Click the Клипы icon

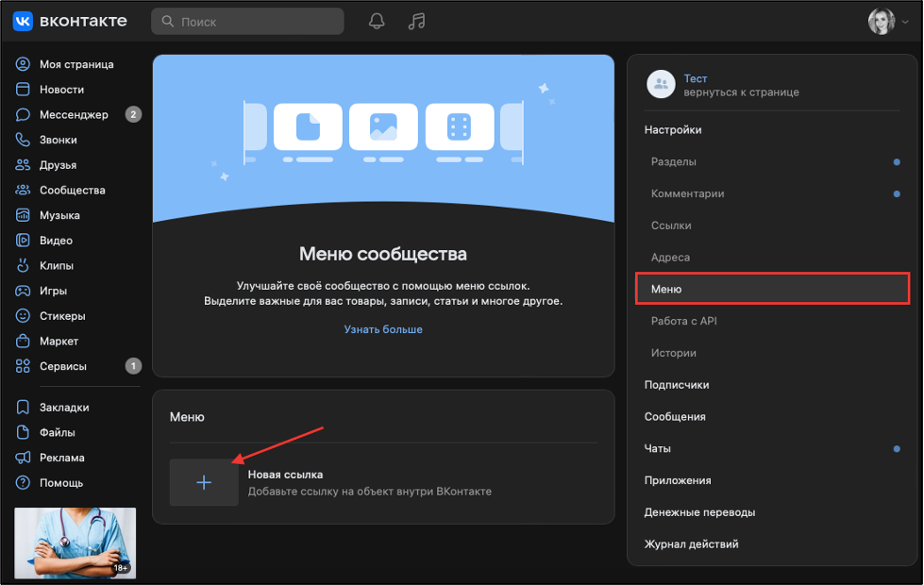(23, 266)
